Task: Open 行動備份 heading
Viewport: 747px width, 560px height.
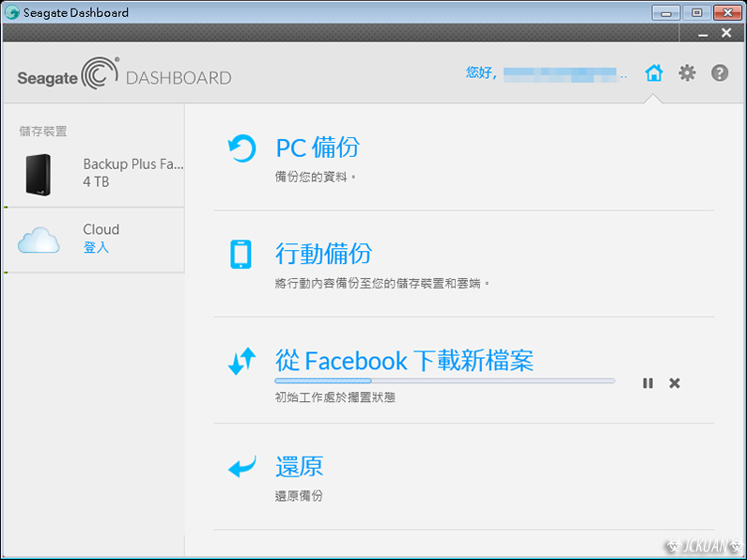Action: (323, 254)
